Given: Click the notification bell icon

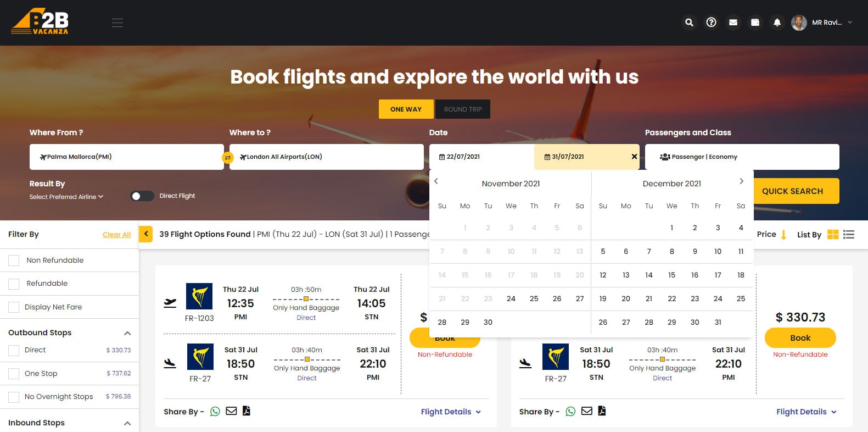Looking at the screenshot, I should [x=777, y=23].
